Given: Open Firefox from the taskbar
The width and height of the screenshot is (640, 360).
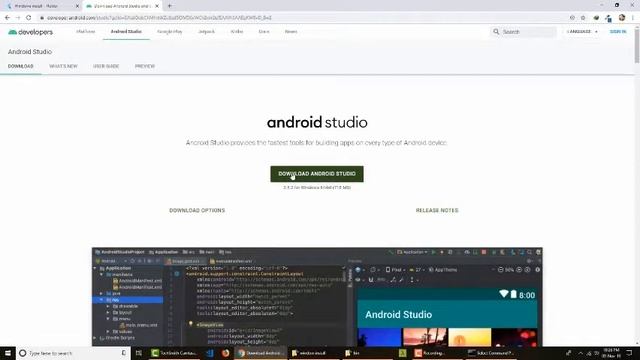Looking at the screenshot, I should click(x=225, y=353).
